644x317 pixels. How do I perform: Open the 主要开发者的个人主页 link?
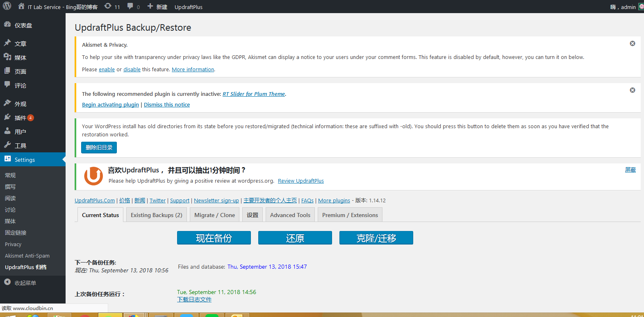click(270, 201)
